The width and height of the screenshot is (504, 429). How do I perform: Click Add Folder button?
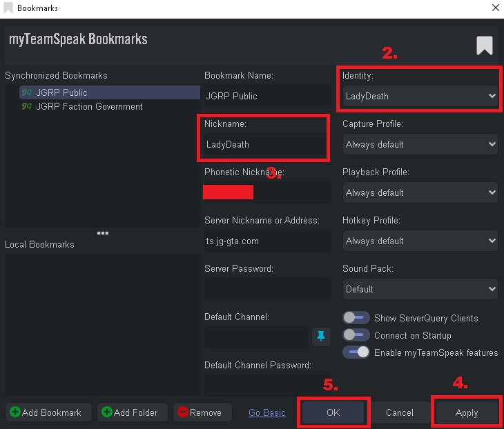(x=133, y=412)
